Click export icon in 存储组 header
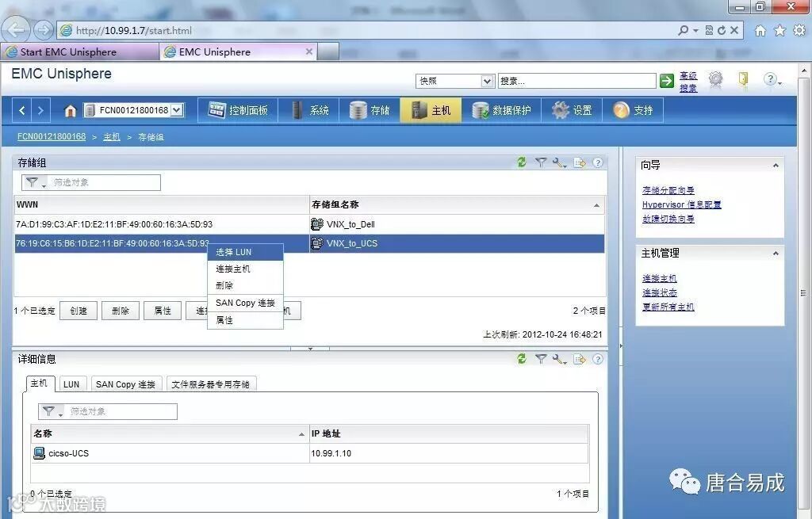 click(x=580, y=162)
